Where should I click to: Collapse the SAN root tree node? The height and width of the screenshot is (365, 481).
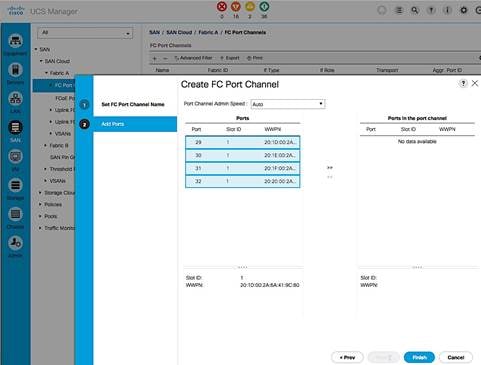click(x=36, y=49)
